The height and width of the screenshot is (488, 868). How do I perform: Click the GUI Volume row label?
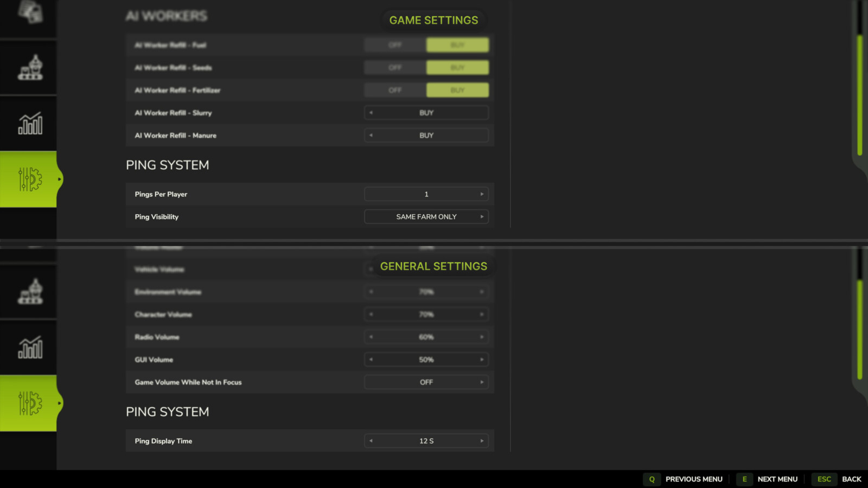pos(154,359)
